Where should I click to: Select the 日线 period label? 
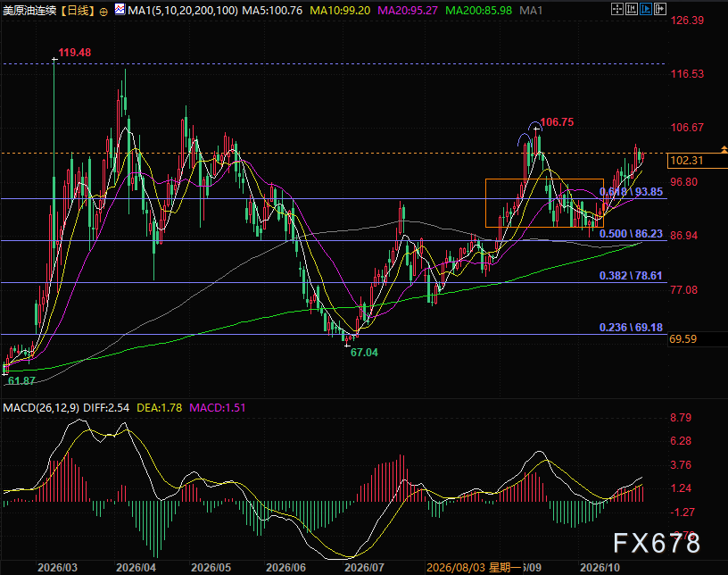pyautogui.click(x=78, y=10)
